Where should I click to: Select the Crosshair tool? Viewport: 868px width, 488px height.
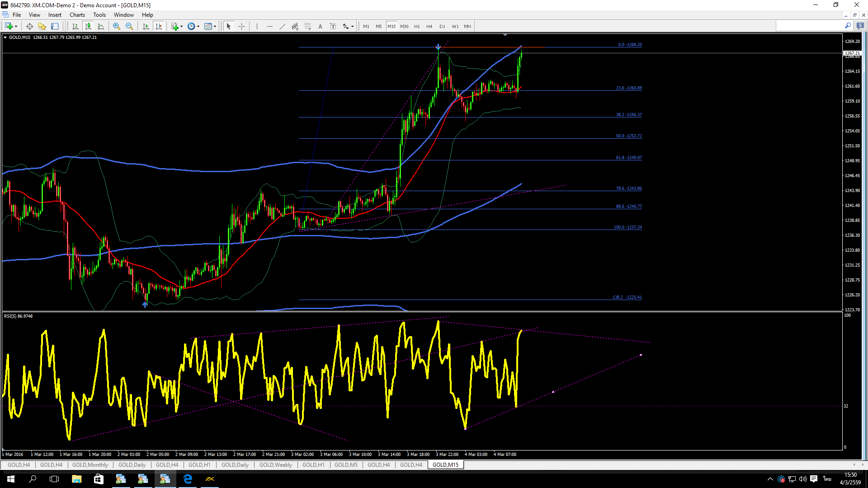tap(241, 26)
